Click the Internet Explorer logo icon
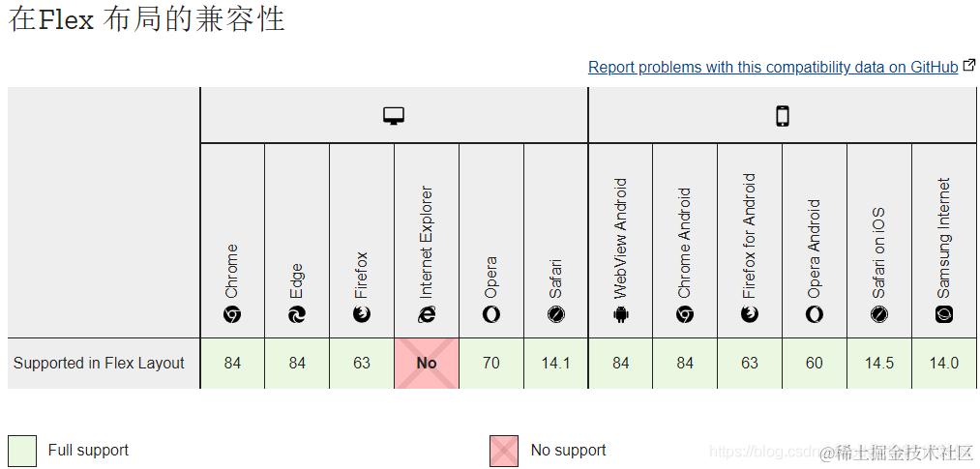Viewport: 980px width, 469px height. (x=427, y=315)
